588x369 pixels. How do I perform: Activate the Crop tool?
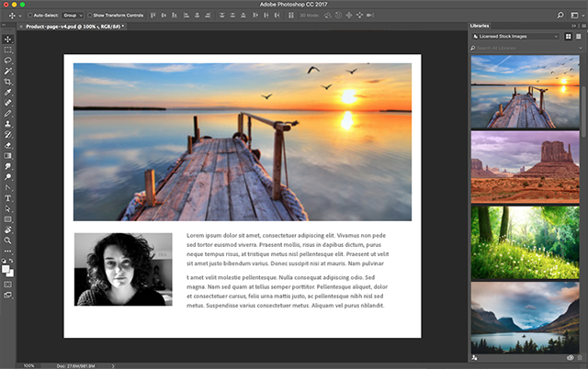[8, 81]
